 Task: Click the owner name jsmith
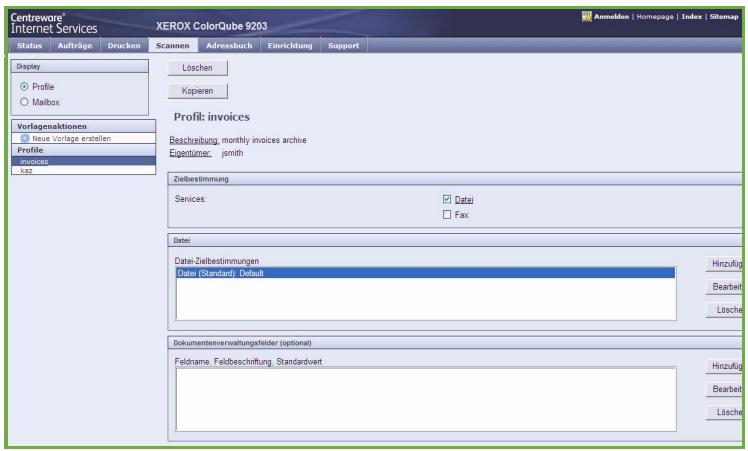[232, 153]
